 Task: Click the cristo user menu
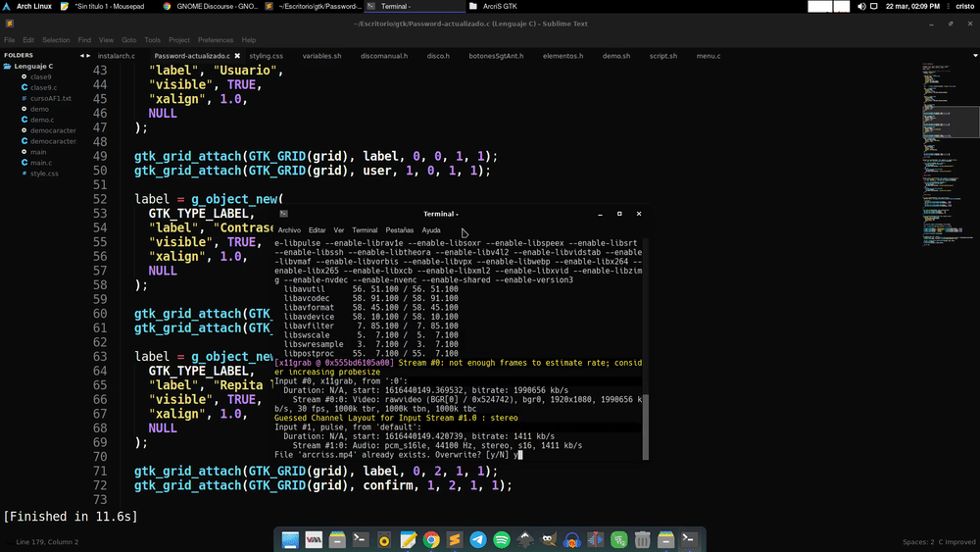[x=964, y=6]
